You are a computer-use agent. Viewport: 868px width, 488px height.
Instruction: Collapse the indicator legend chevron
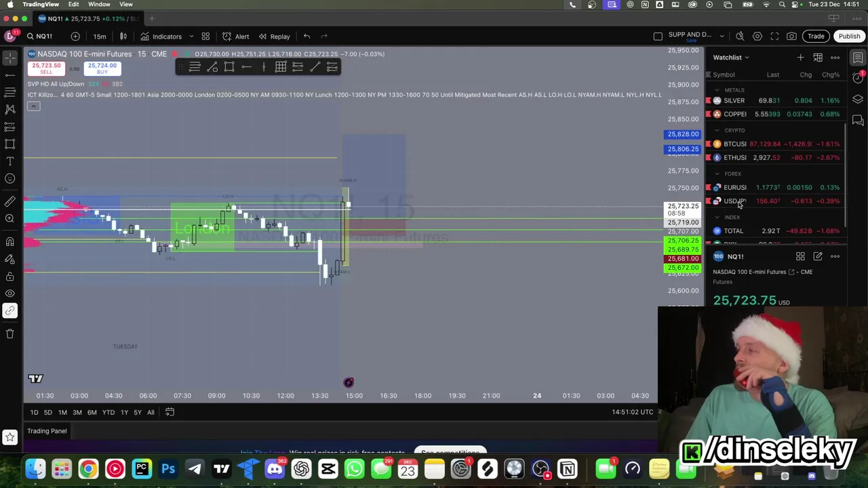pos(33,106)
